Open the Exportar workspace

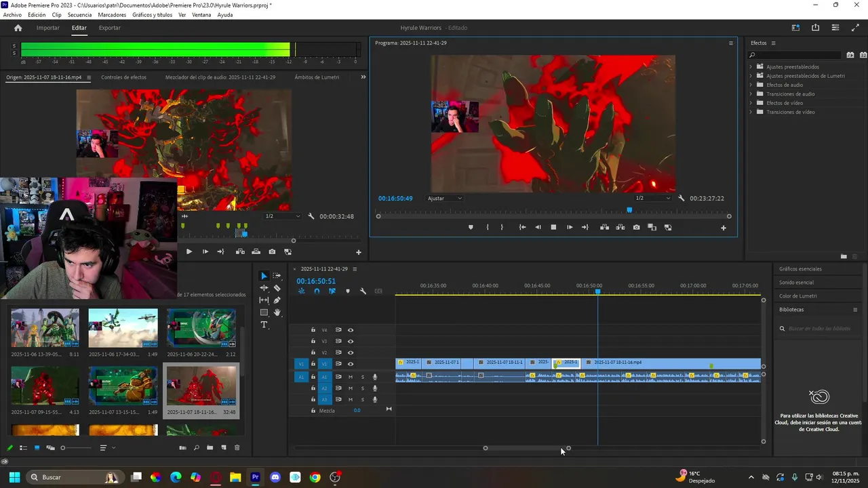click(x=109, y=28)
